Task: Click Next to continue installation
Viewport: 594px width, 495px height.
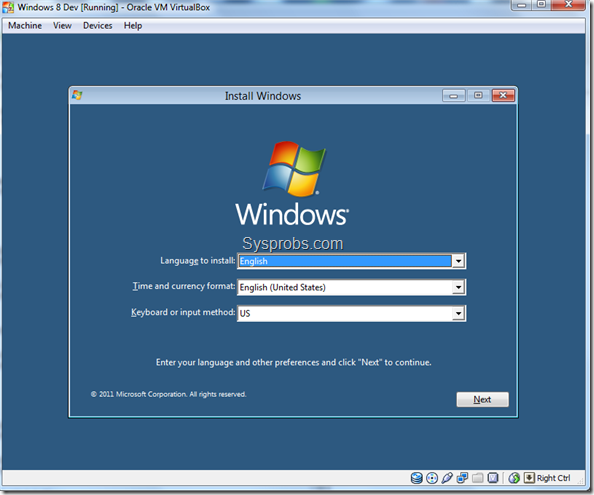Action: click(x=482, y=400)
